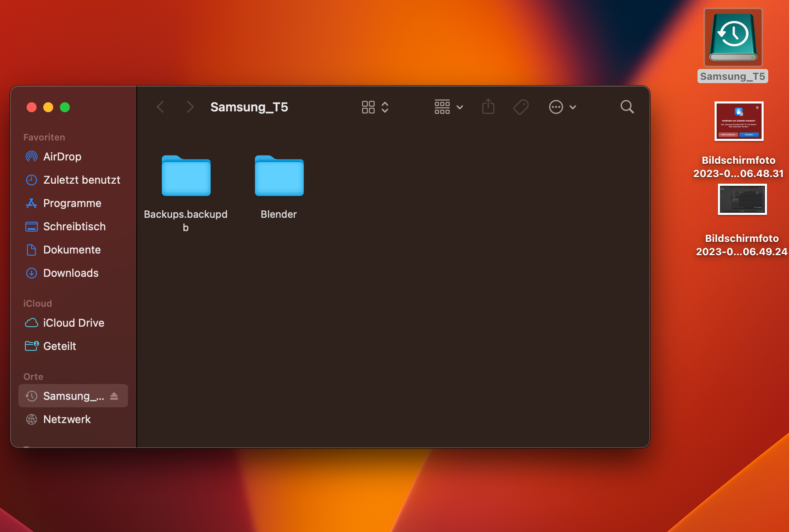Open iCloud Drive in the sidebar

click(x=74, y=323)
